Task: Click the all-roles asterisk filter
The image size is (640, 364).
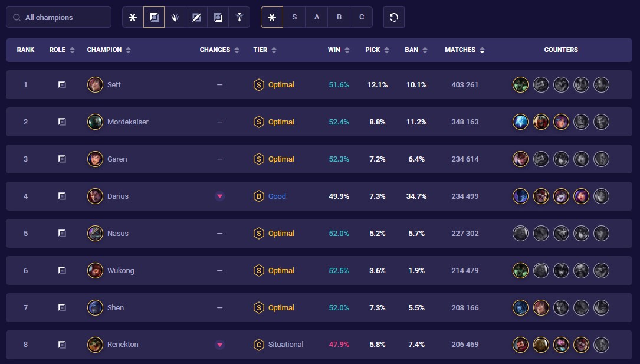Action: 133,17
